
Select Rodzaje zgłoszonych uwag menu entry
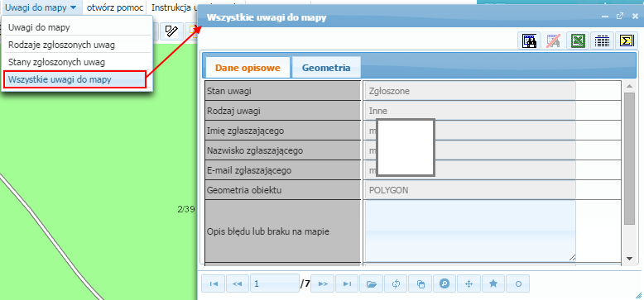76,45
